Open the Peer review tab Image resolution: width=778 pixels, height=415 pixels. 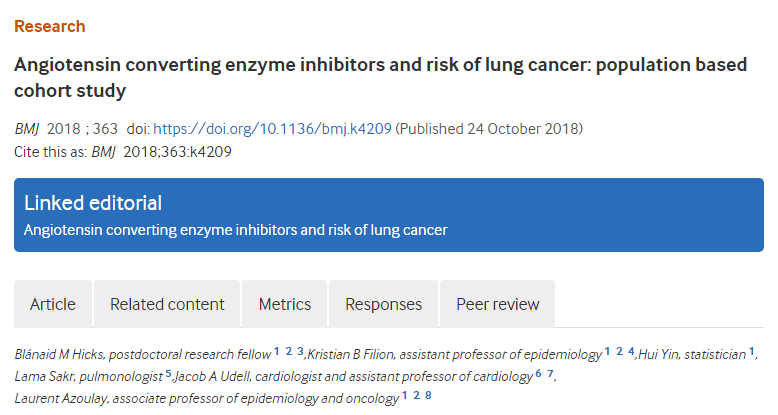pos(497,304)
